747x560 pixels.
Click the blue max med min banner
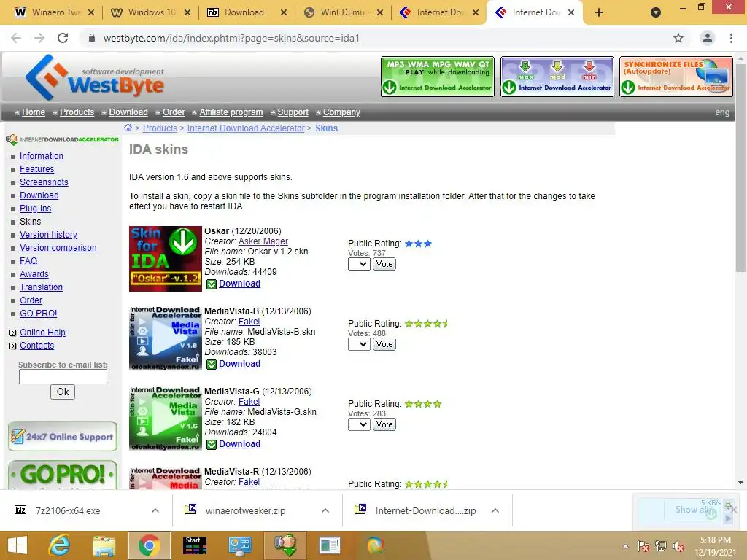pyautogui.click(x=557, y=77)
